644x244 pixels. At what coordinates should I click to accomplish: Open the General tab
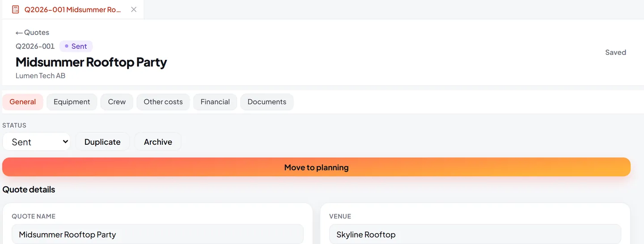pos(23,102)
